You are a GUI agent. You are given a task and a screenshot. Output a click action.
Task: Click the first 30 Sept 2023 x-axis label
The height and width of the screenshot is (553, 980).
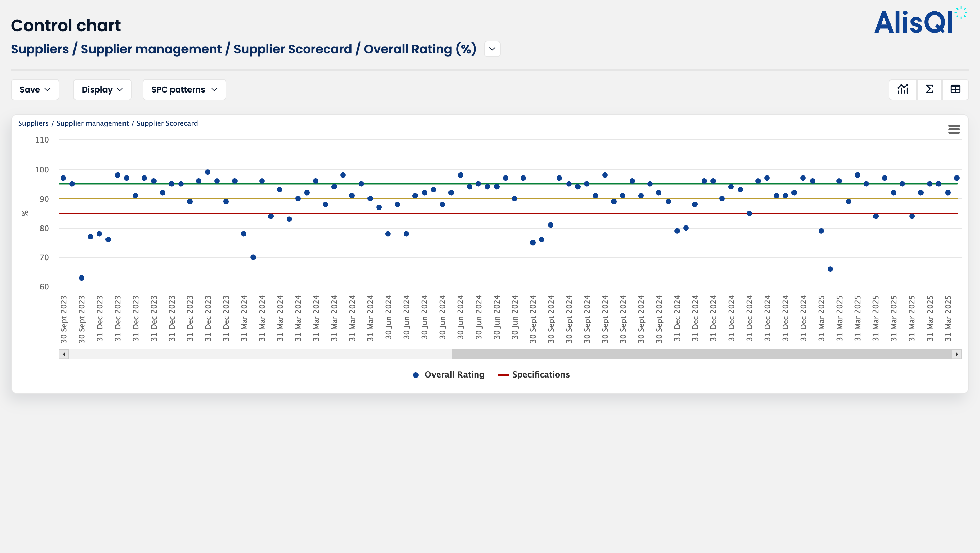pyautogui.click(x=64, y=319)
